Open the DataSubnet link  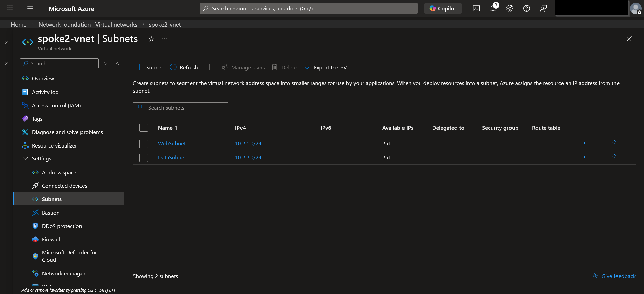click(x=172, y=157)
